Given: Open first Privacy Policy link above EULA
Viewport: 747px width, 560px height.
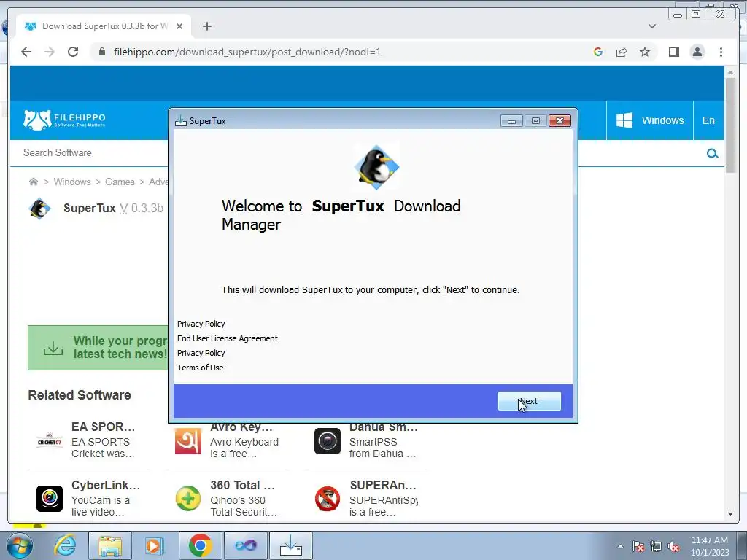Looking at the screenshot, I should (201, 323).
